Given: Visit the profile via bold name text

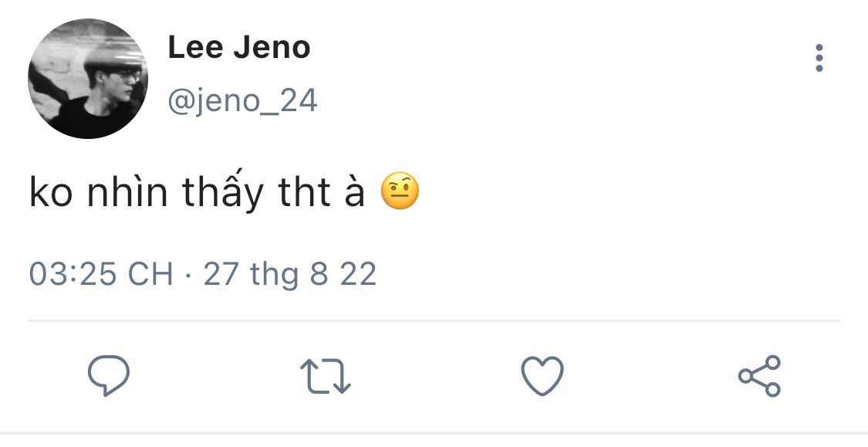Looking at the screenshot, I should pyautogui.click(x=239, y=49).
